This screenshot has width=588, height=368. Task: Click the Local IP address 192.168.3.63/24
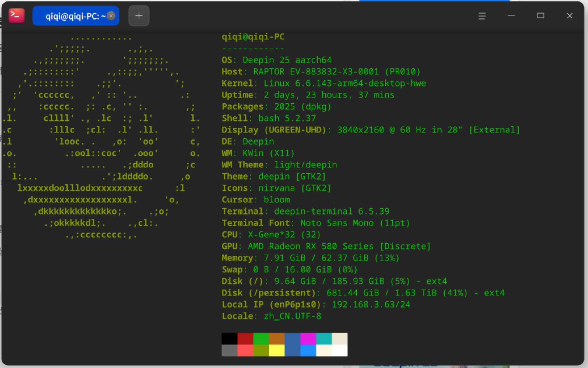pos(371,305)
